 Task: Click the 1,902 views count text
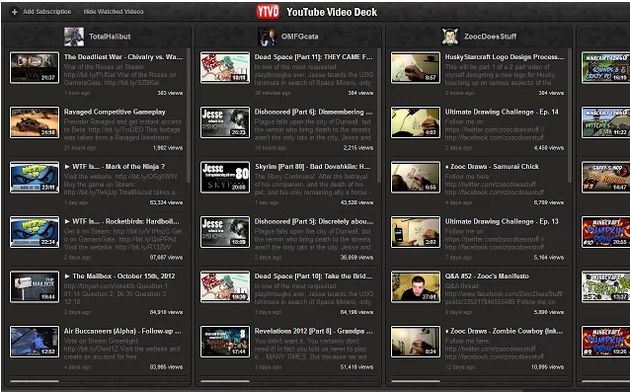pyautogui.click(x=168, y=148)
